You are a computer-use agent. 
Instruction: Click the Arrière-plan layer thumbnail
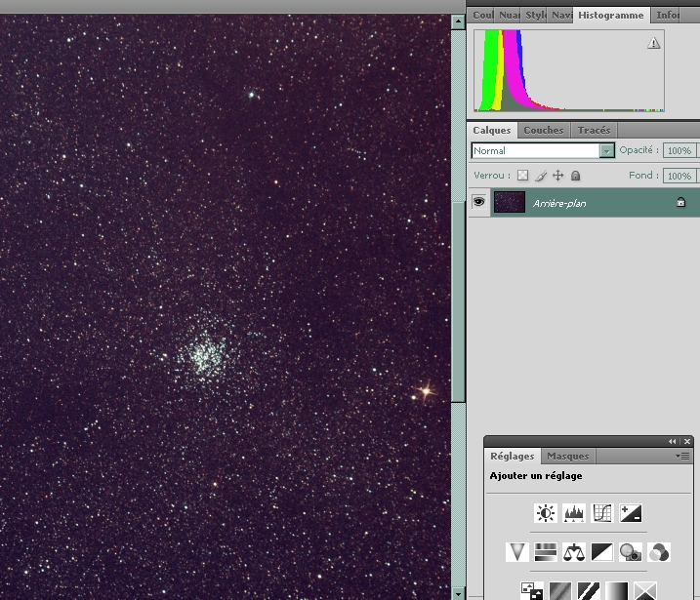pyautogui.click(x=510, y=202)
